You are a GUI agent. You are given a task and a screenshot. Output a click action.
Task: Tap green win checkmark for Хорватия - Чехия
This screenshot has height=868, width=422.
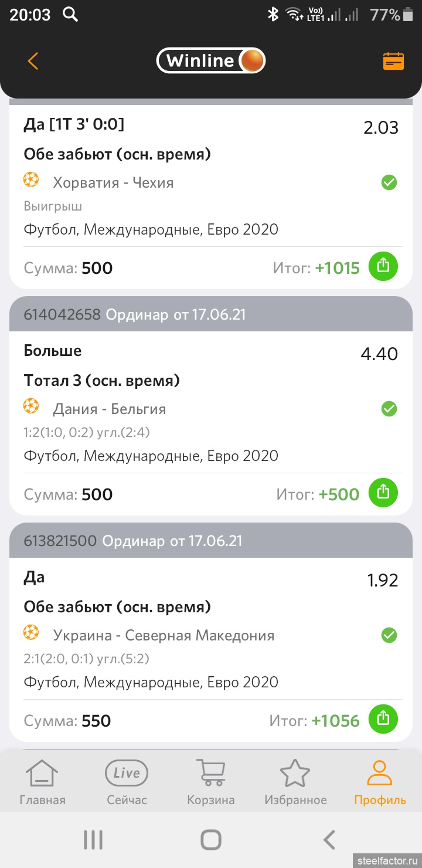click(x=389, y=183)
